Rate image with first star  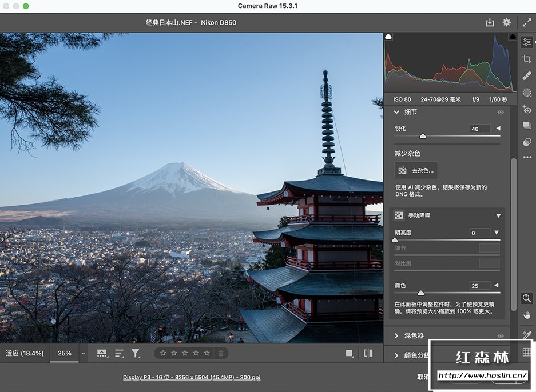tap(163, 353)
